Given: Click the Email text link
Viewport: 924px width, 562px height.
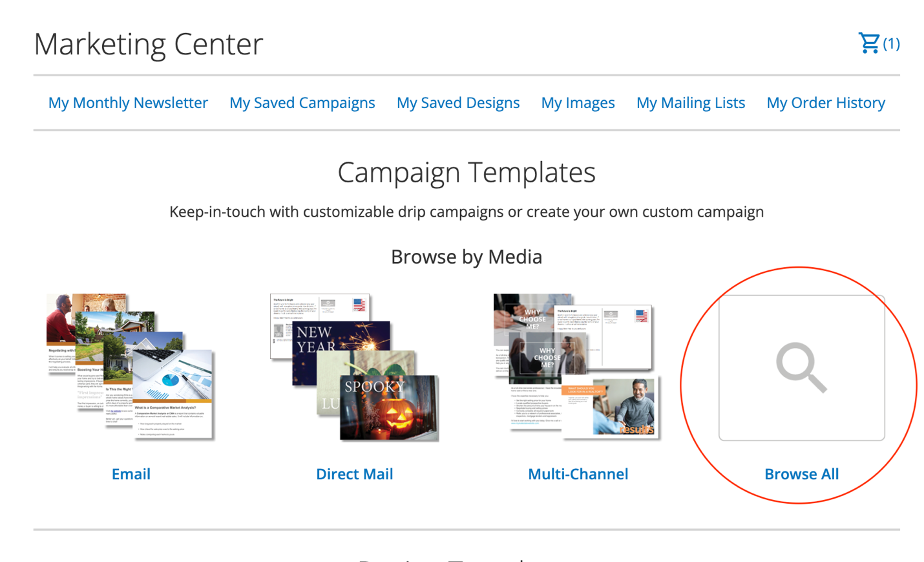Looking at the screenshot, I should click(131, 474).
